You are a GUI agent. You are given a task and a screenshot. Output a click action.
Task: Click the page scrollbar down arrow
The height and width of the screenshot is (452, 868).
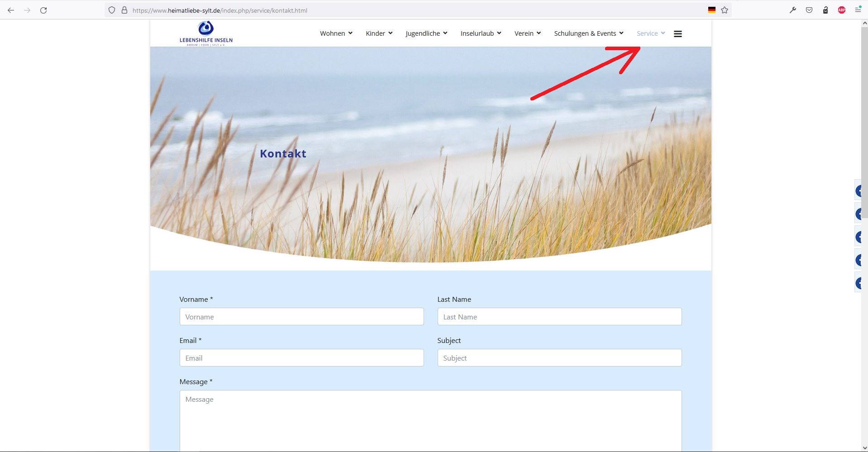pos(864,447)
